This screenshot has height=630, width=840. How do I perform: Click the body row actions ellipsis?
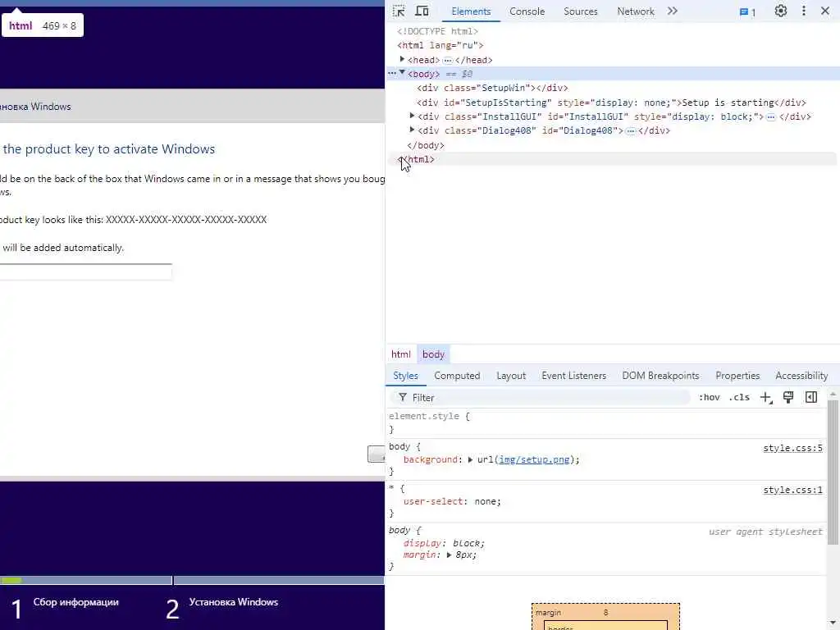point(392,73)
